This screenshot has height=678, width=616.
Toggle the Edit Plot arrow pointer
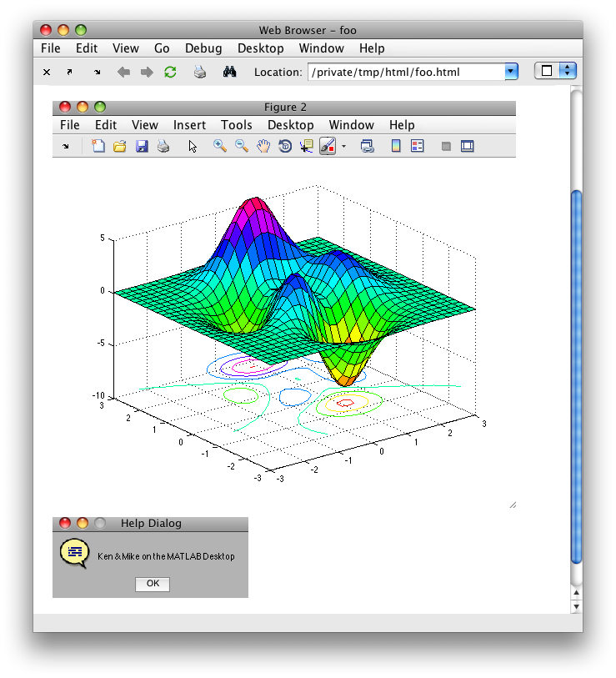pos(193,146)
